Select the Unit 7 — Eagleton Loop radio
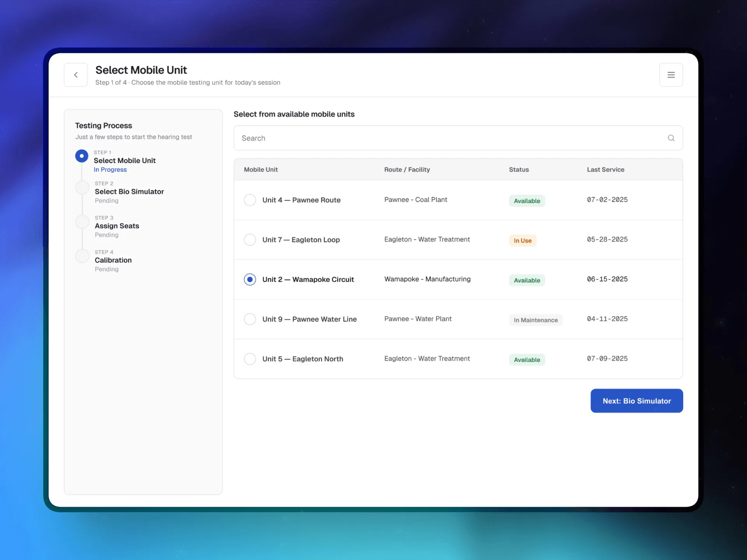747x560 pixels. pos(250,240)
